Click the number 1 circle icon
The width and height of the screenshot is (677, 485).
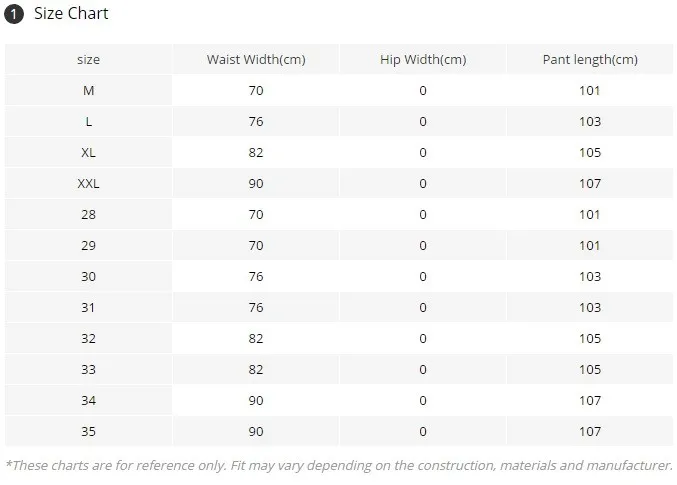14,14
